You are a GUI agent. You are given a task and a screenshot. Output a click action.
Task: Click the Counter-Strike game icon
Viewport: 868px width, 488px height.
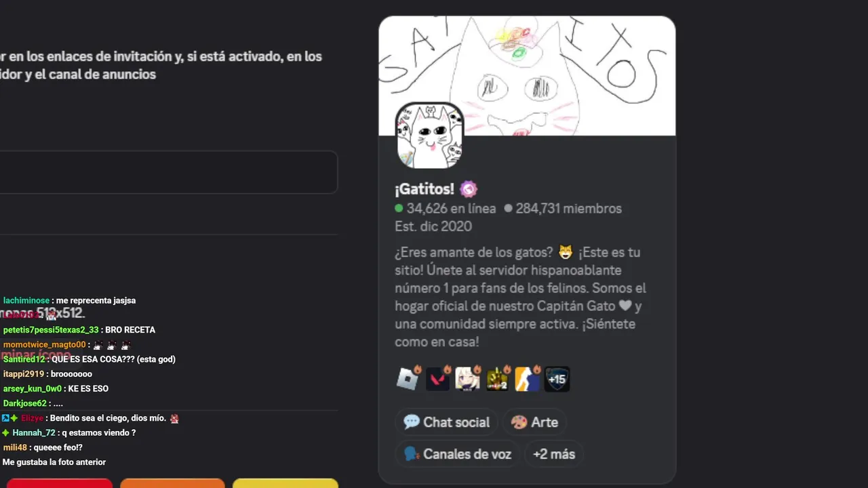coord(527,379)
